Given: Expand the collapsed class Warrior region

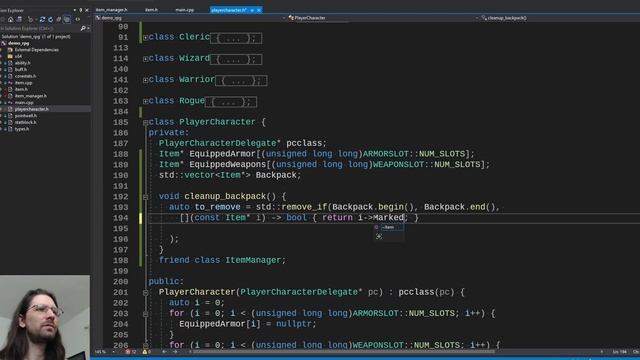Looking at the screenshot, I should (145, 80).
